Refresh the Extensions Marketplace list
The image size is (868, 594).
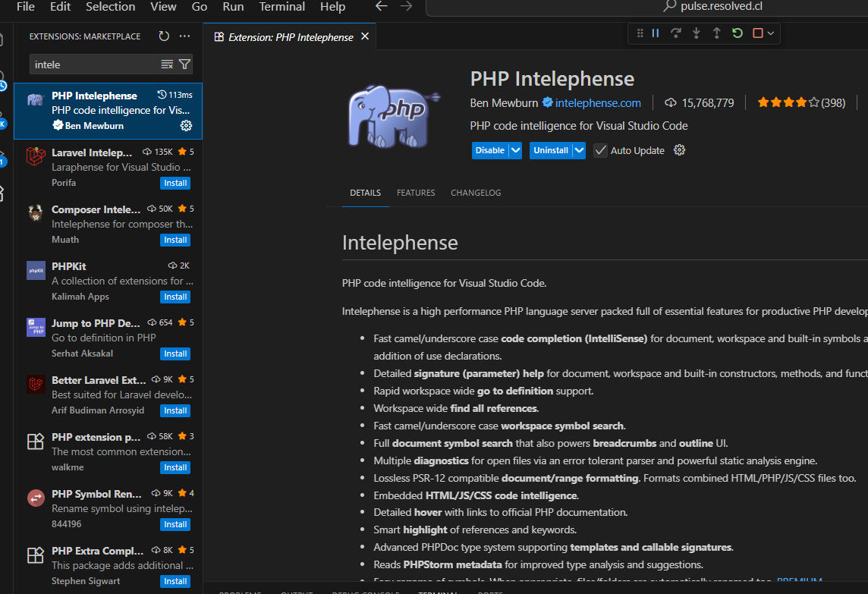point(164,36)
